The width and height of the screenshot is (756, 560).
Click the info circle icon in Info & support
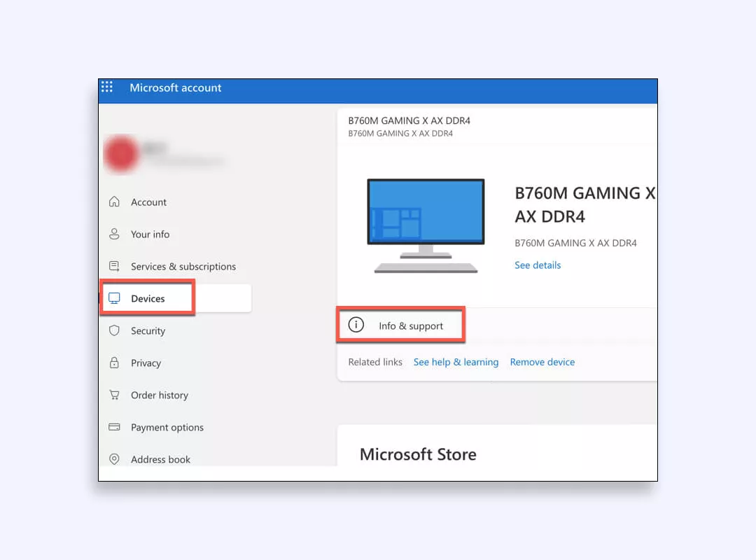click(357, 325)
